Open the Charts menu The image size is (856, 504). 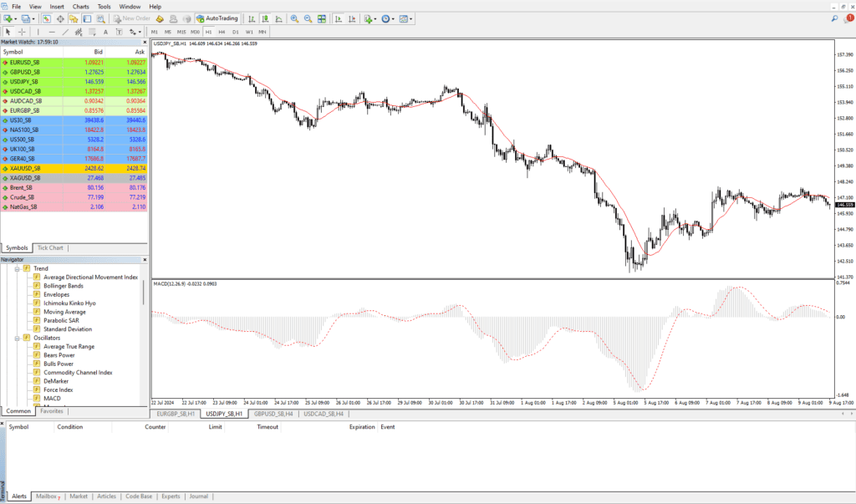click(81, 6)
